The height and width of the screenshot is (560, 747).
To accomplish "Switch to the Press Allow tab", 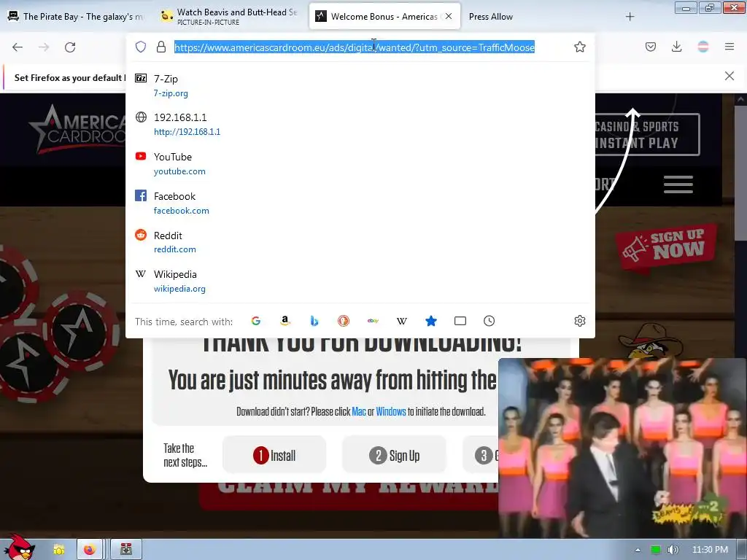I will click(491, 17).
